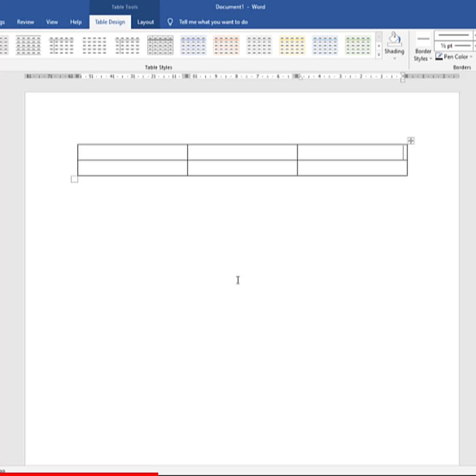Apply the orange grid table style

click(x=226, y=45)
